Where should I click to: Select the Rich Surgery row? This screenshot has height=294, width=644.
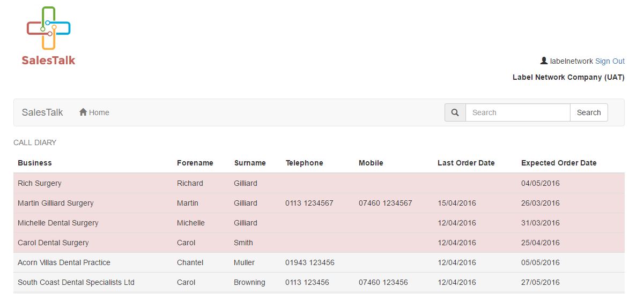[x=319, y=183]
